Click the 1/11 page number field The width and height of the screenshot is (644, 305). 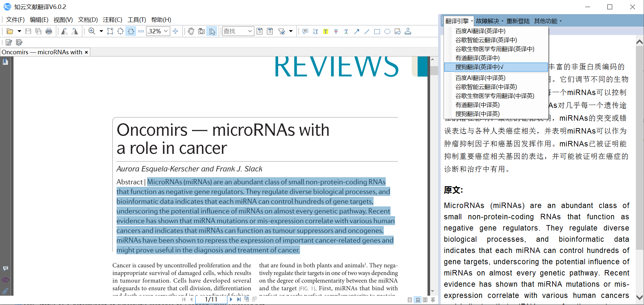(x=211, y=299)
